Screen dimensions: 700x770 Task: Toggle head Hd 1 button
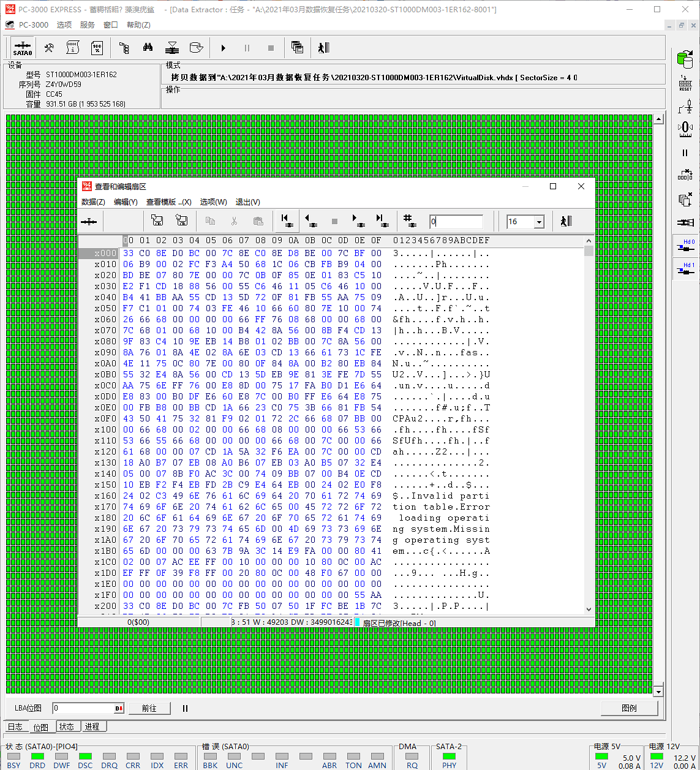click(685, 269)
